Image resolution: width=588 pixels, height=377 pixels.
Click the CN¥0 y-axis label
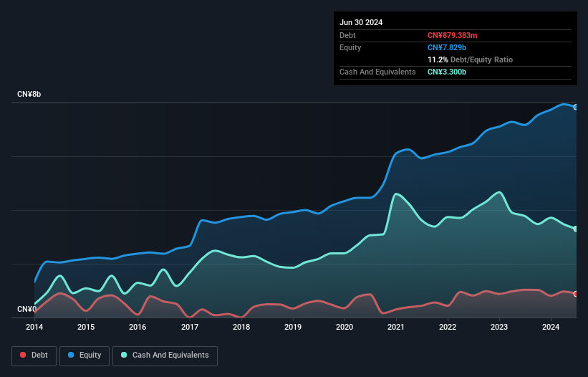point(26,309)
